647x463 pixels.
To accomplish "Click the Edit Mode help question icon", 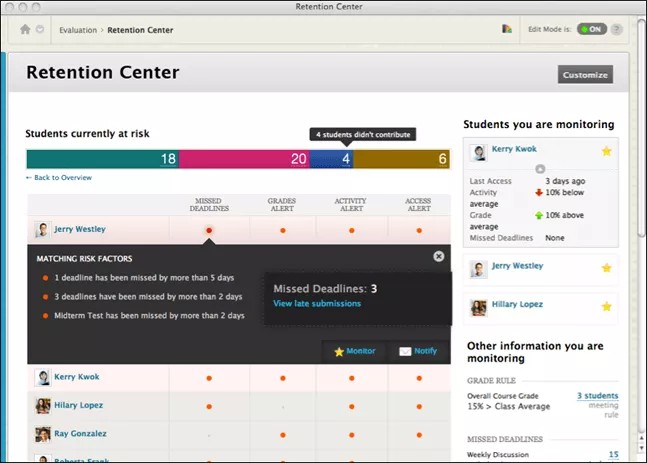I will coord(617,29).
